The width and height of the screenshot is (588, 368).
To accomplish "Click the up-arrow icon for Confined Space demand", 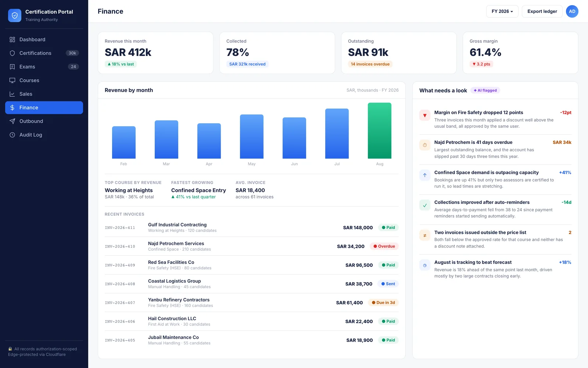I will [425, 175].
